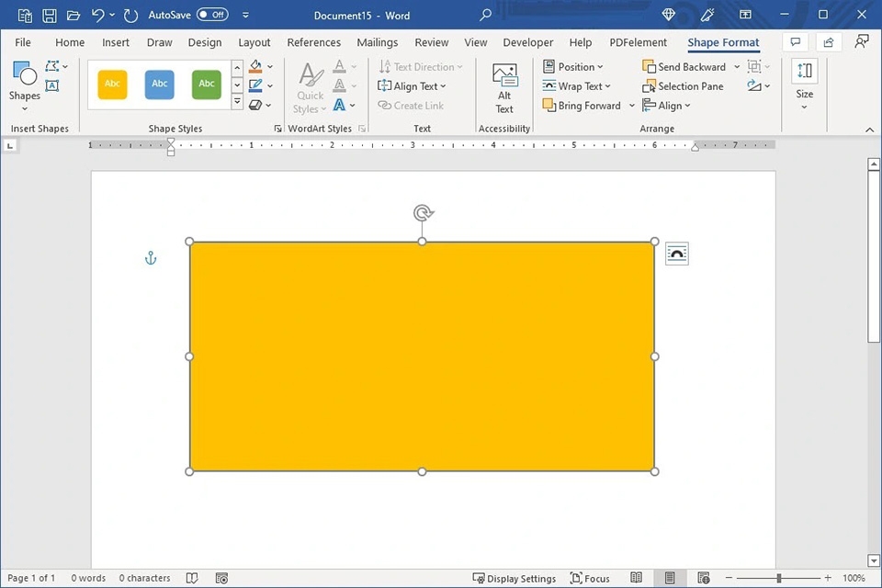Select the blue Abc shape style
Viewport: 882px width, 588px height.
point(160,85)
